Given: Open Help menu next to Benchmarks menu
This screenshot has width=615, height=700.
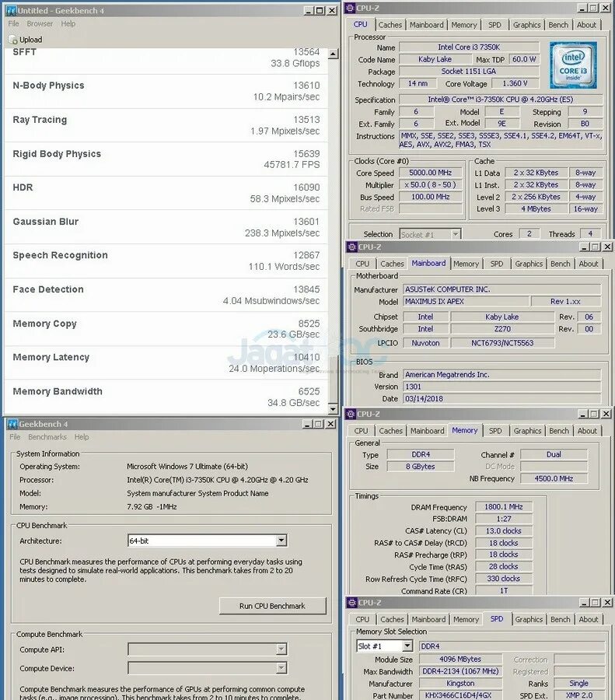Looking at the screenshot, I should pos(82,437).
